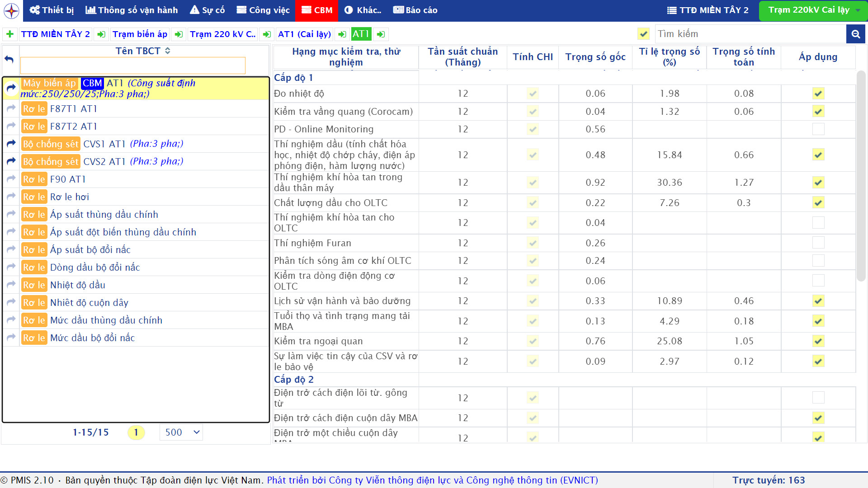Screen dimensions: 868x488
Task: Click the EVNICT developer link in footer
Action: pos(432,480)
